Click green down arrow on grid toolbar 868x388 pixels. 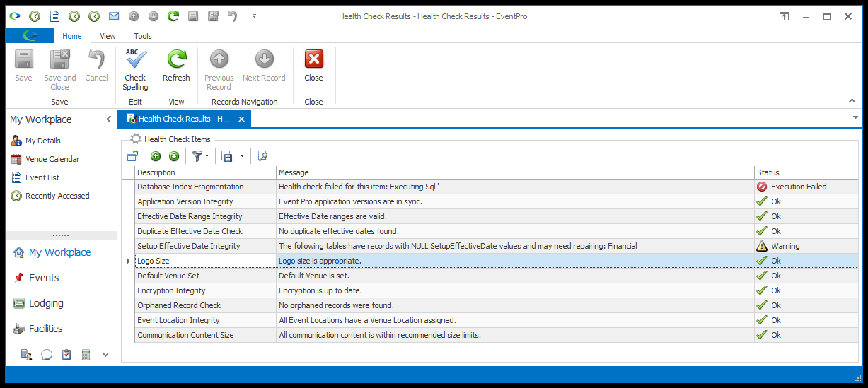tap(174, 156)
